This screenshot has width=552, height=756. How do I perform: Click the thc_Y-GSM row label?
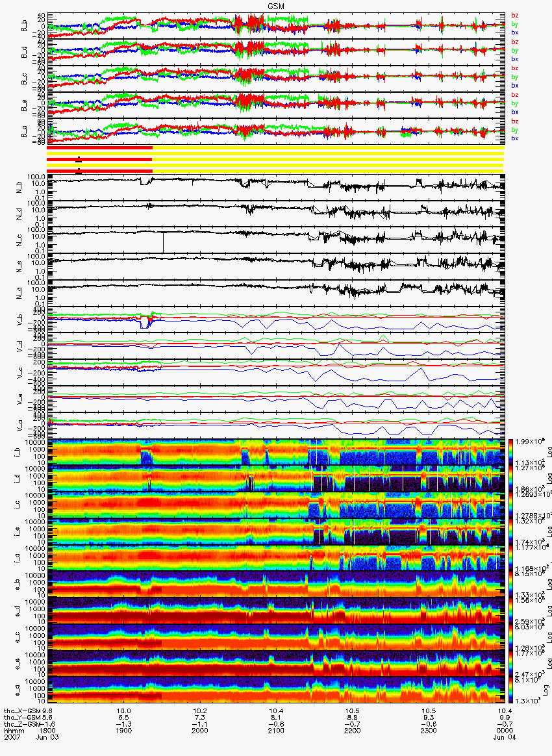pyautogui.click(x=22, y=718)
